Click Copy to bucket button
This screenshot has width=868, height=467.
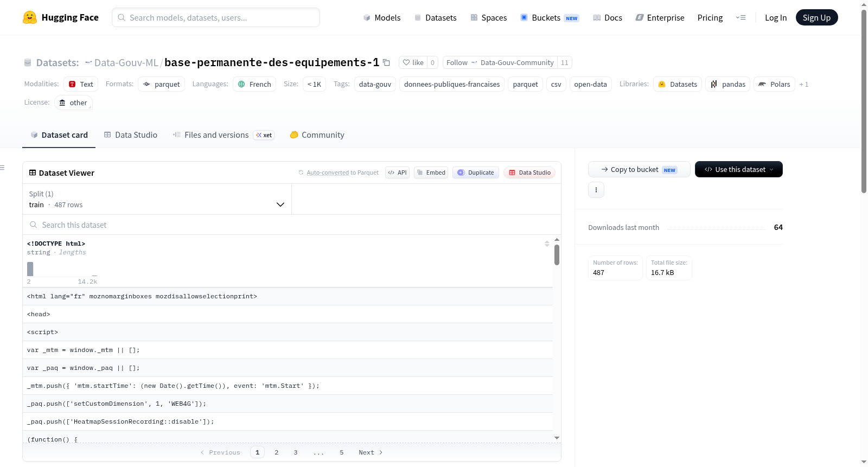pos(639,169)
